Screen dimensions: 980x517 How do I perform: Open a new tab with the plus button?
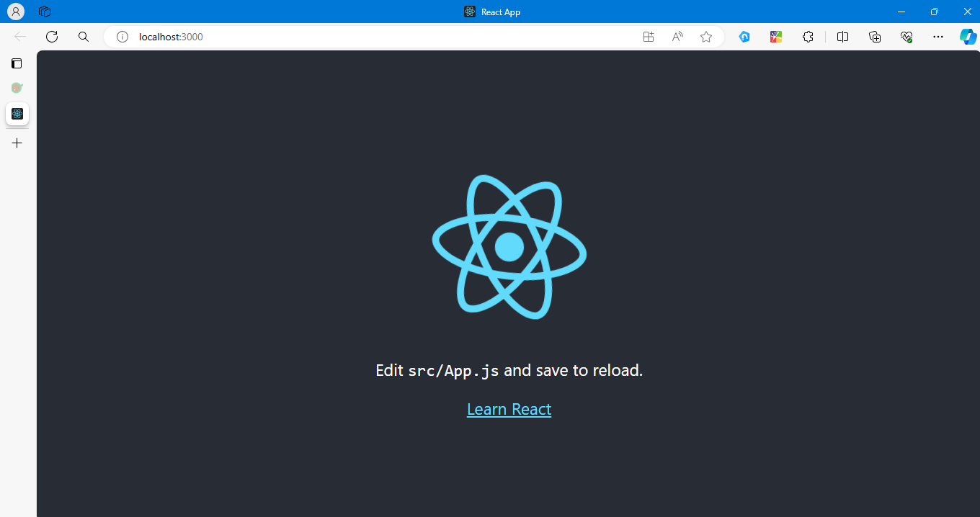point(17,143)
